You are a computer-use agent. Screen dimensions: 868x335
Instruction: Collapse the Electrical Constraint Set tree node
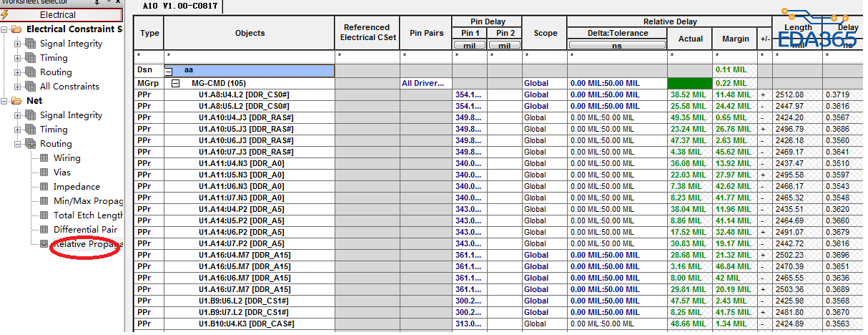click(4, 29)
